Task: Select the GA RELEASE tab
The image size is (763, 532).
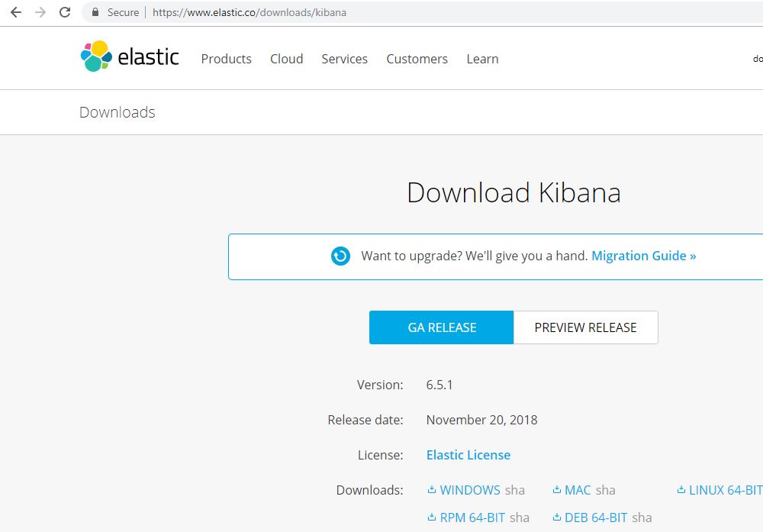Action: click(441, 327)
